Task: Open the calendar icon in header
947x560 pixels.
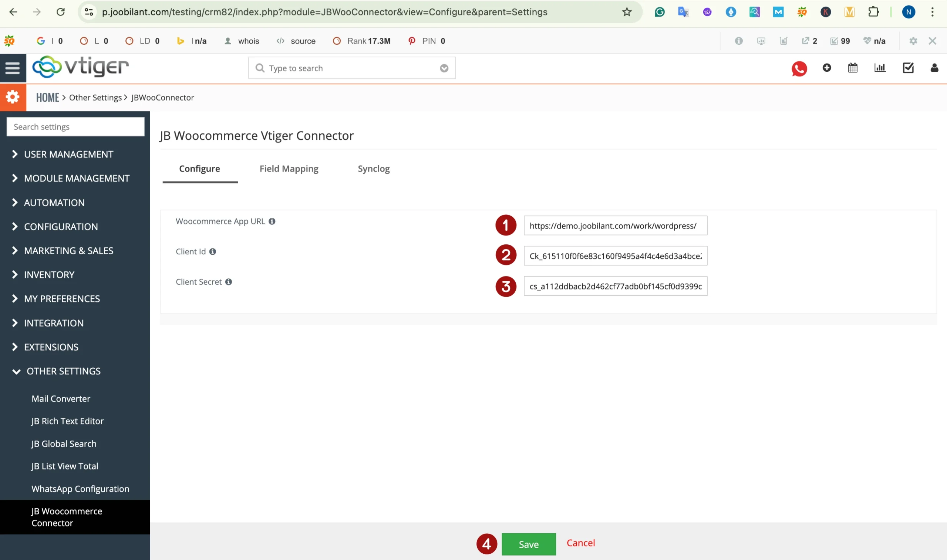Action: point(853,68)
